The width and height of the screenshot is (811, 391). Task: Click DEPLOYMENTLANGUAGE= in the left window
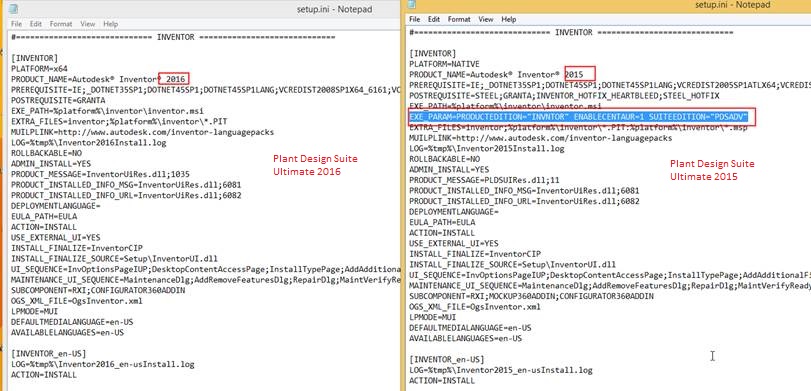[x=55, y=206]
